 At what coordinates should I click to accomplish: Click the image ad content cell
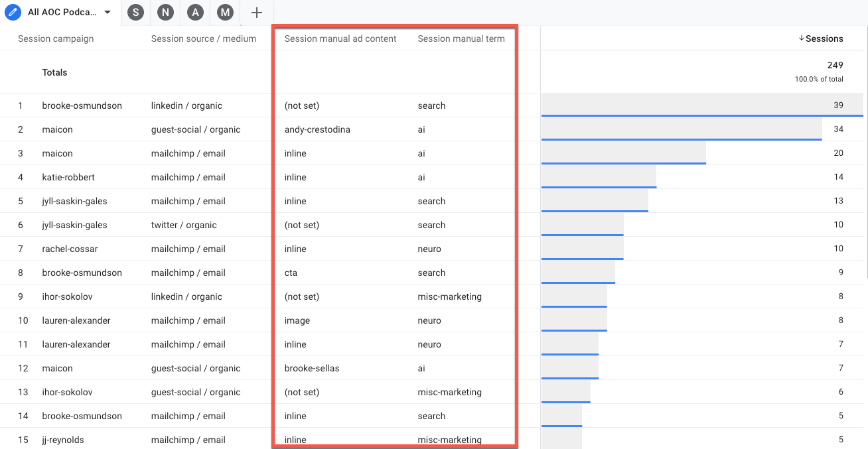pos(297,320)
